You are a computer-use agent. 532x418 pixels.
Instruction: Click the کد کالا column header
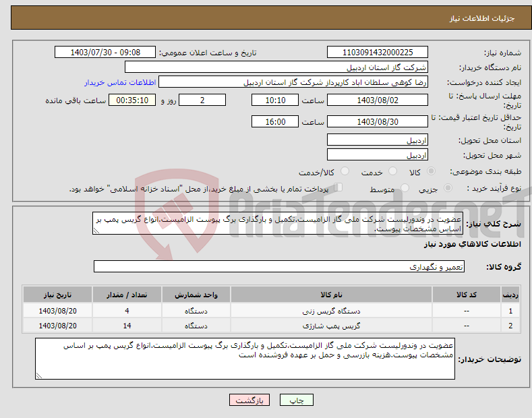(x=467, y=295)
